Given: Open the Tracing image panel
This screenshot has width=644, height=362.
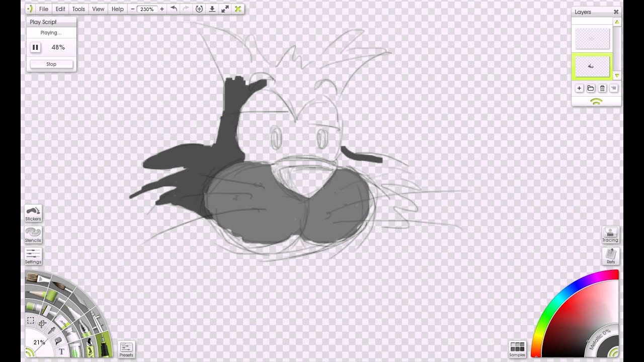Looking at the screenshot, I should pyautogui.click(x=610, y=235).
